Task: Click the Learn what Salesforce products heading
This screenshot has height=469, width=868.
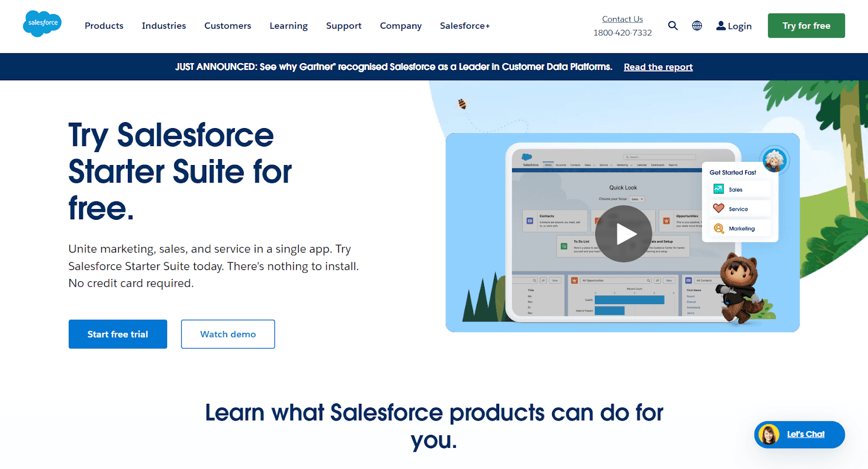Action: click(x=434, y=426)
